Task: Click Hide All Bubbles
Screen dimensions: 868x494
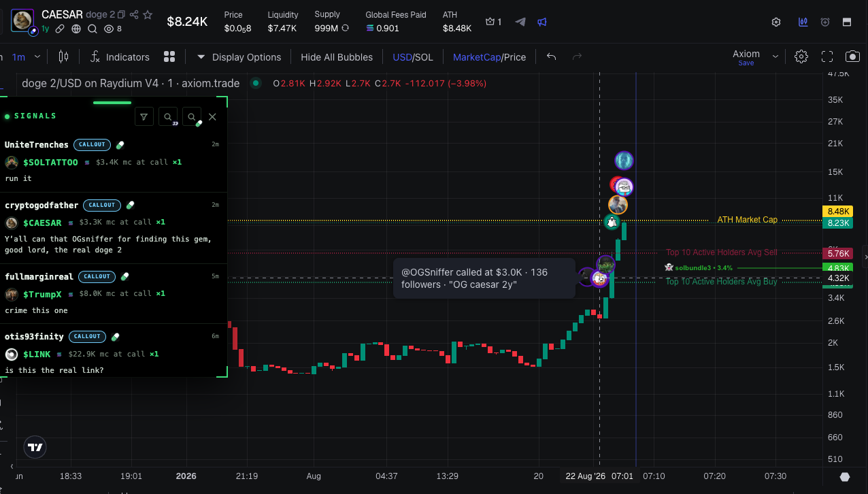Action: [337, 57]
